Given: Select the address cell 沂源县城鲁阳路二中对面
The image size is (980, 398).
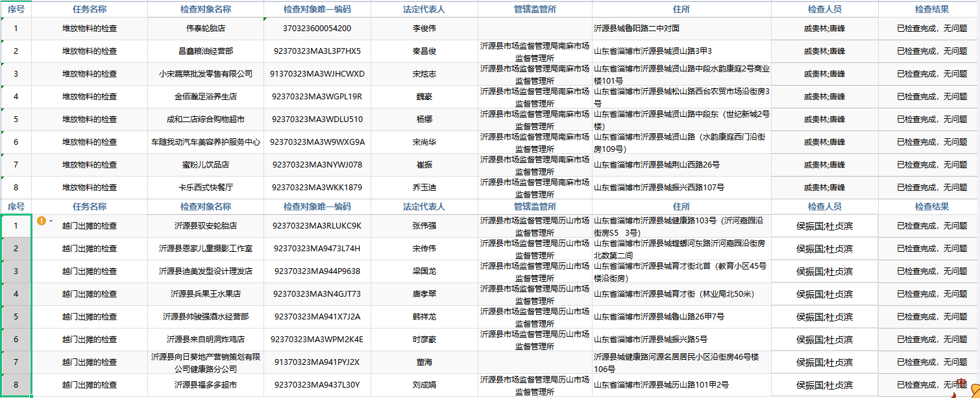Looking at the screenshot, I should coord(681,29).
